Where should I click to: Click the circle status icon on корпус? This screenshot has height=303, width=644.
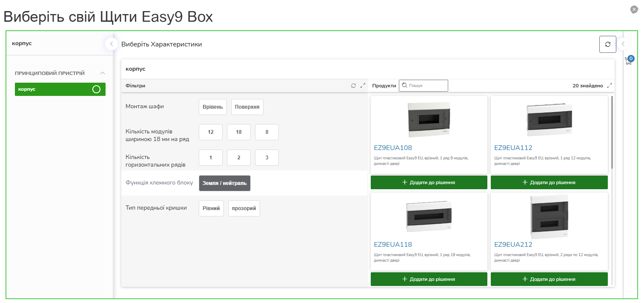(x=96, y=89)
